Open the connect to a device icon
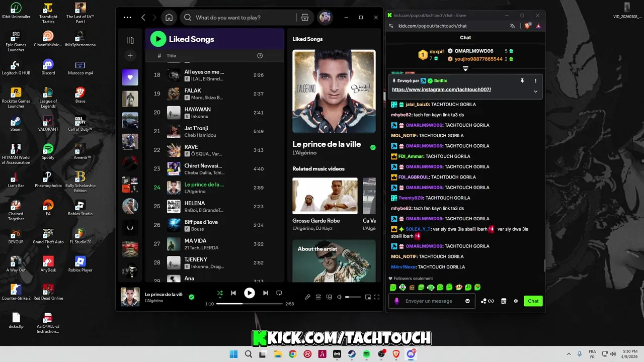Image resolution: width=644 pixels, height=362 pixels. (329, 297)
